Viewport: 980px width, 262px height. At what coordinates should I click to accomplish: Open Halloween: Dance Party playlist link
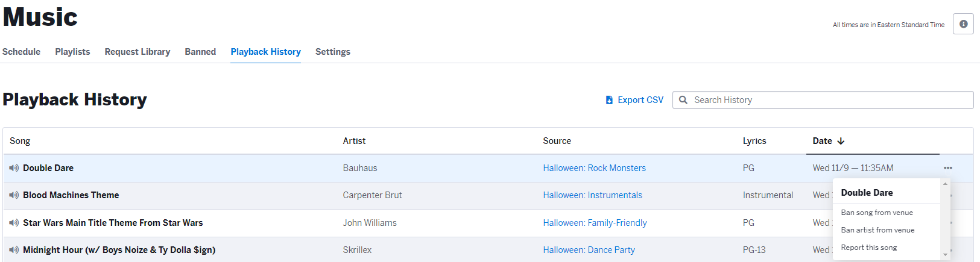point(589,250)
